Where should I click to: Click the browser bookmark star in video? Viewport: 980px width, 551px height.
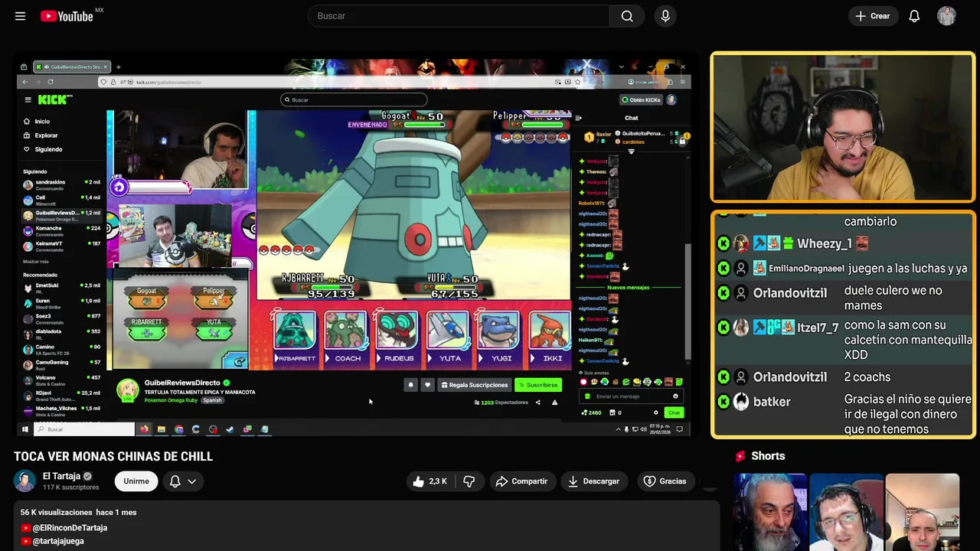(x=577, y=82)
